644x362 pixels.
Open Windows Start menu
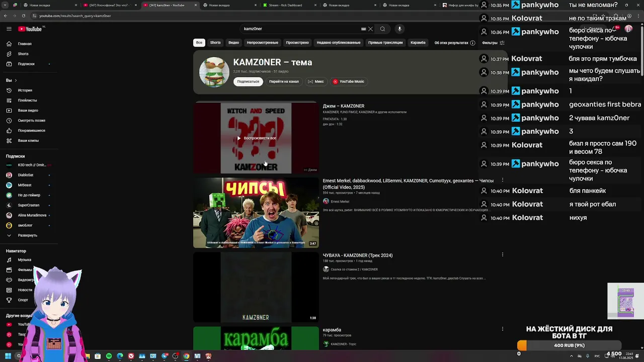pos(8,356)
